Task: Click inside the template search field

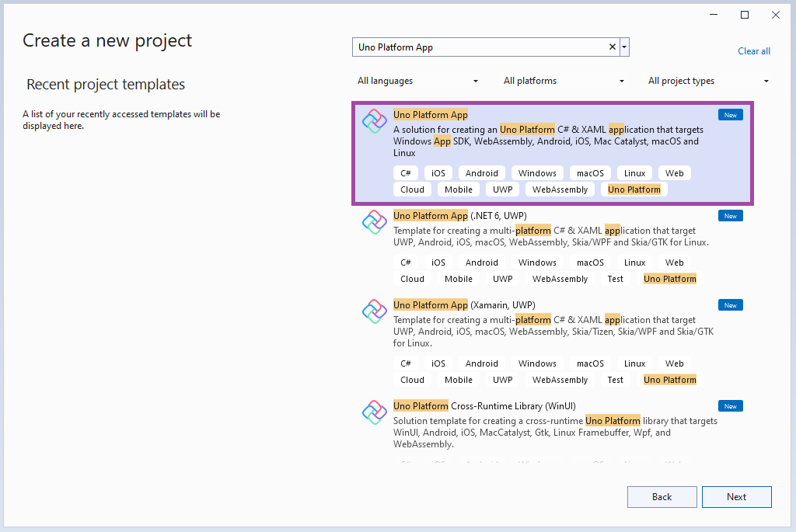Action: click(480, 47)
